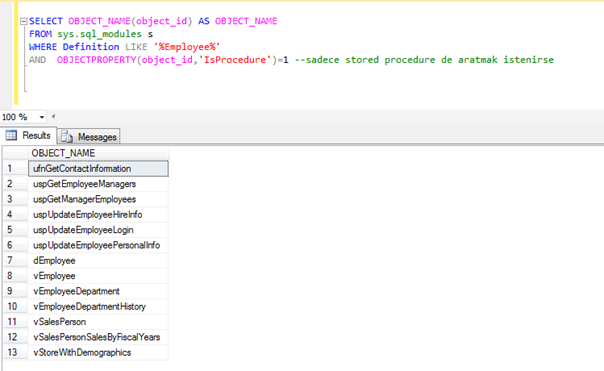Select cell vStoreWithDemographics
Viewport: 604px width, 371px height.
(98, 353)
